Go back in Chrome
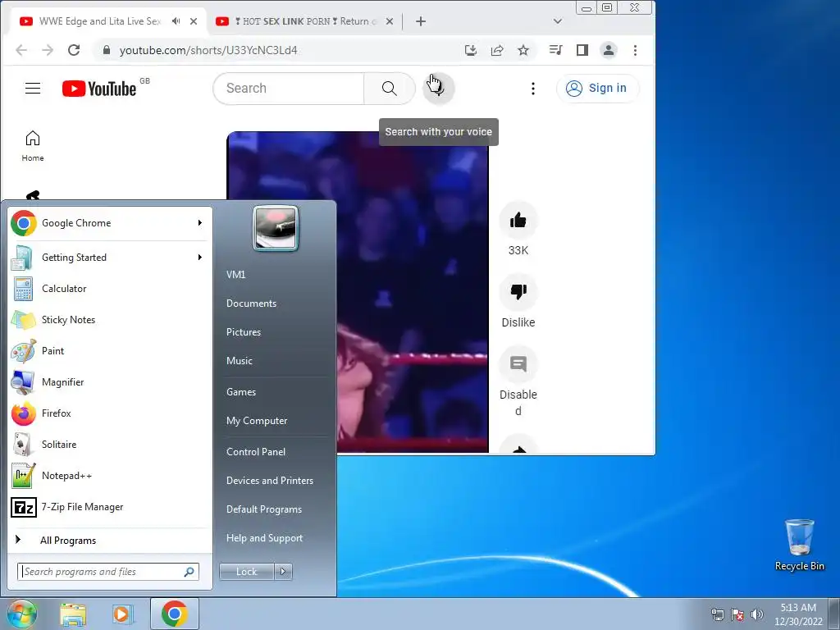The width and height of the screenshot is (840, 630). [x=21, y=50]
